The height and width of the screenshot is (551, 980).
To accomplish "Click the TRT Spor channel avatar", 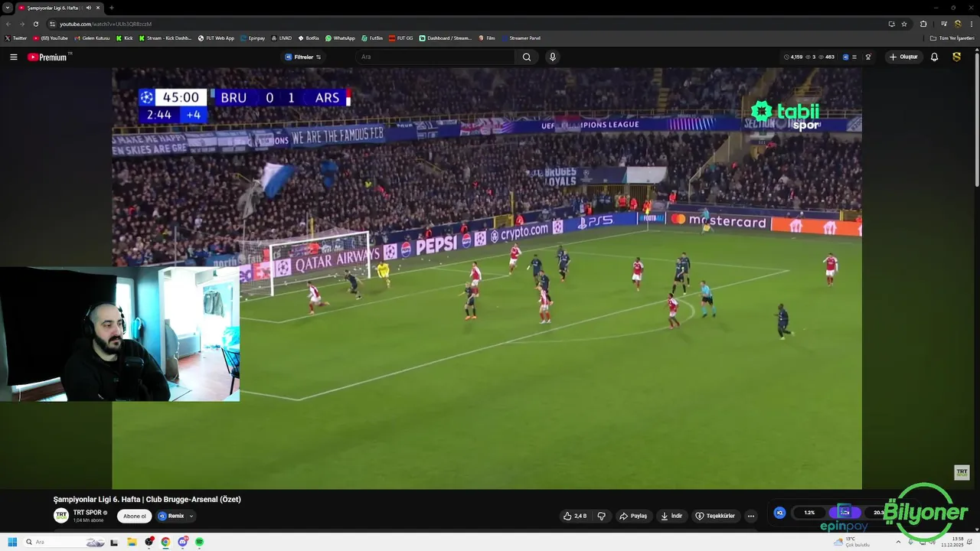I will pos(61,516).
